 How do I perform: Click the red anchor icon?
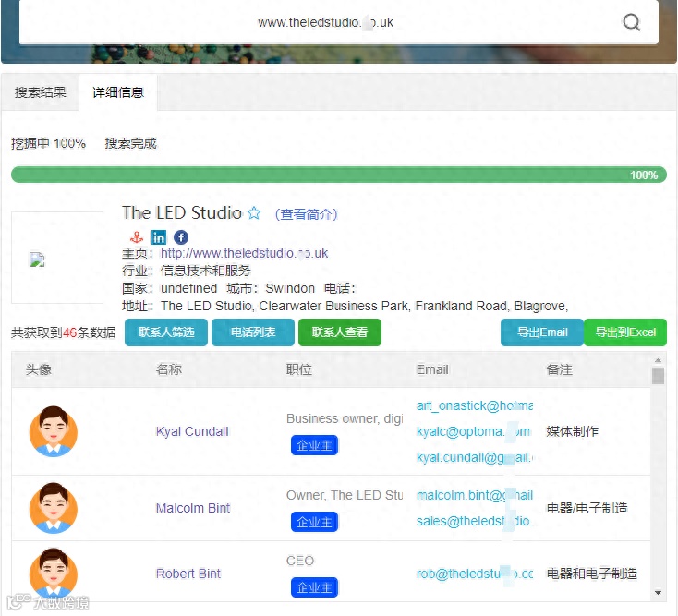pos(137,237)
